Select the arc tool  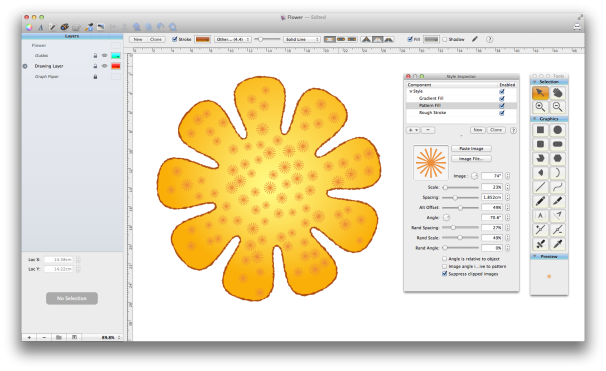click(x=557, y=173)
